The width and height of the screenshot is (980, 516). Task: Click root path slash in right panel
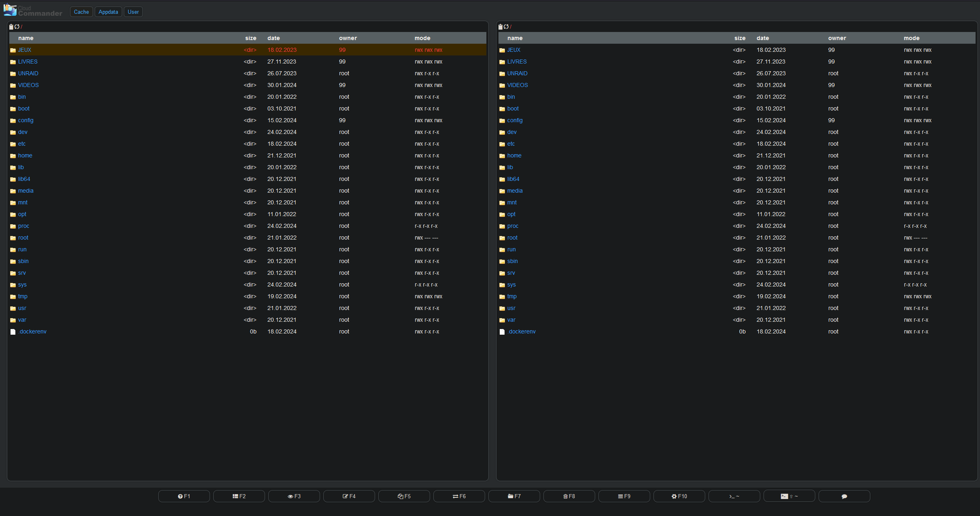511,27
